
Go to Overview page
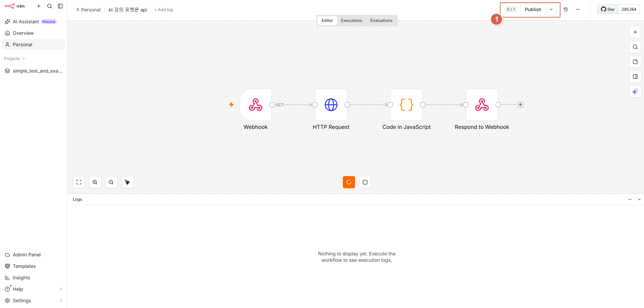click(33, 33)
